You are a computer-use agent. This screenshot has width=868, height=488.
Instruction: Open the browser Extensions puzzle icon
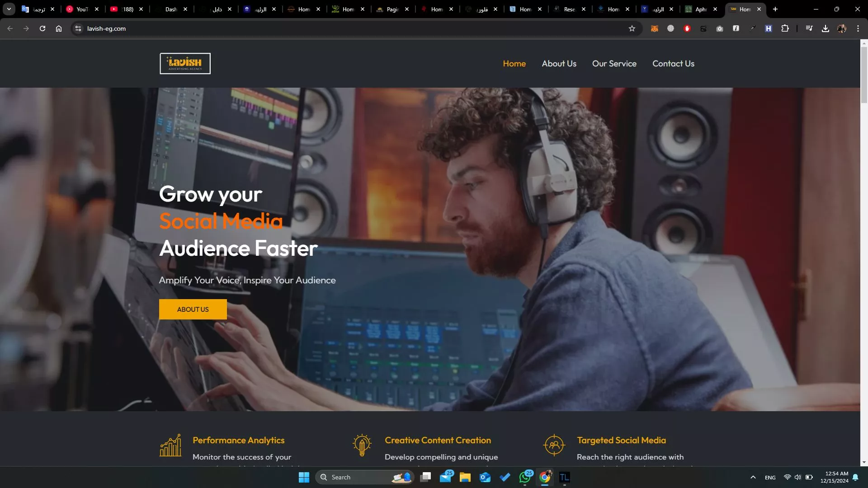coord(785,28)
